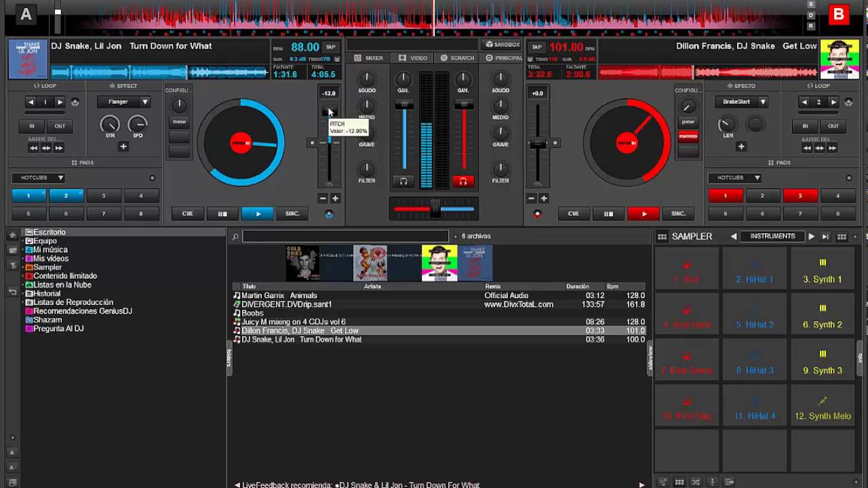Click deck B pitch fader handle
The width and height of the screenshot is (868, 488).
click(538, 144)
